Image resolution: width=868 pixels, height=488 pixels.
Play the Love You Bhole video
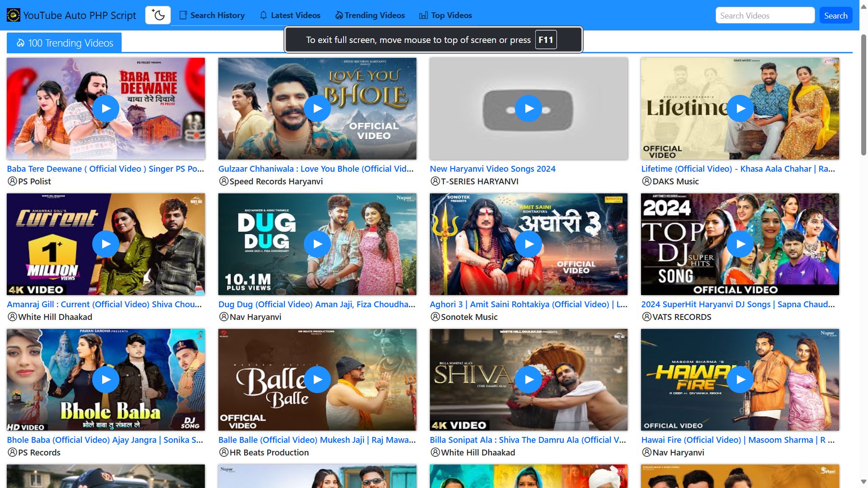(x=317, y=108)
